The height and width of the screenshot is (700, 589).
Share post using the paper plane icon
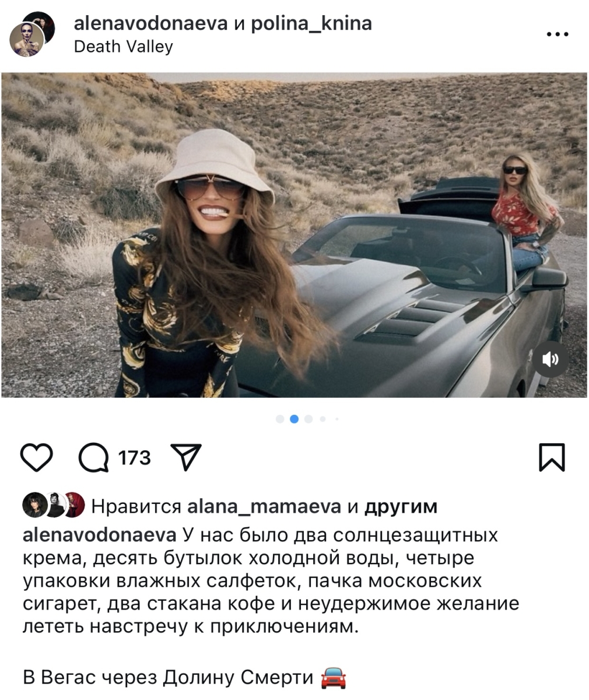(185, 457)
